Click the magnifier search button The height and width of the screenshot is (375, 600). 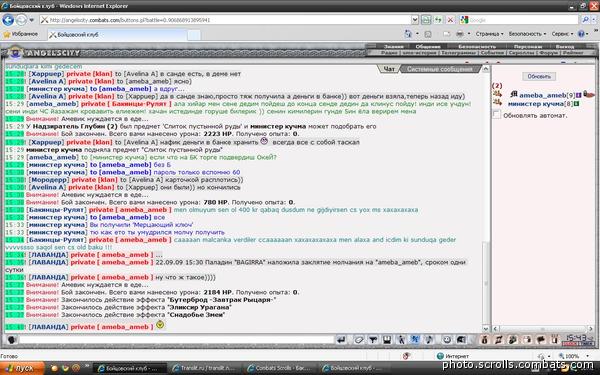tap(585, 20)
